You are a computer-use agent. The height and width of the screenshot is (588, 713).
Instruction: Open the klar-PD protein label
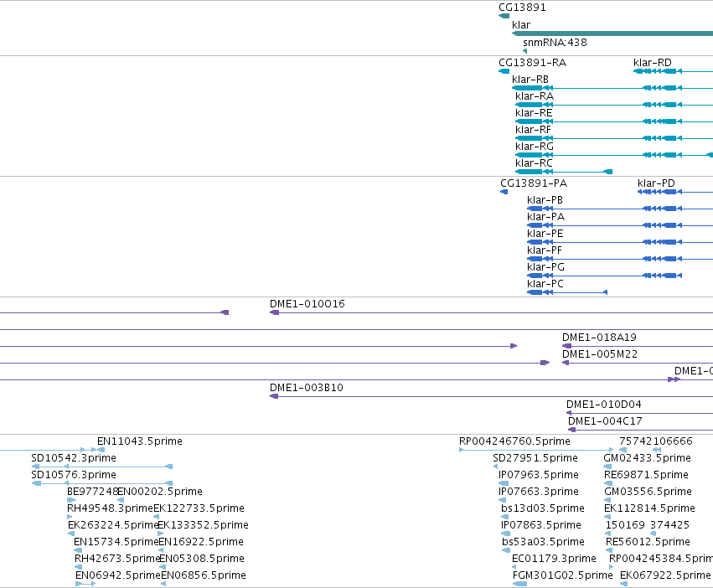(656, 183)
